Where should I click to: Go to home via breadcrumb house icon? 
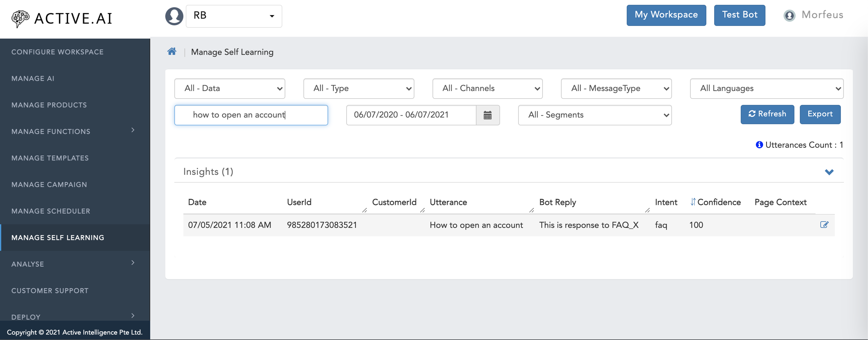click(x=172, y=51)
